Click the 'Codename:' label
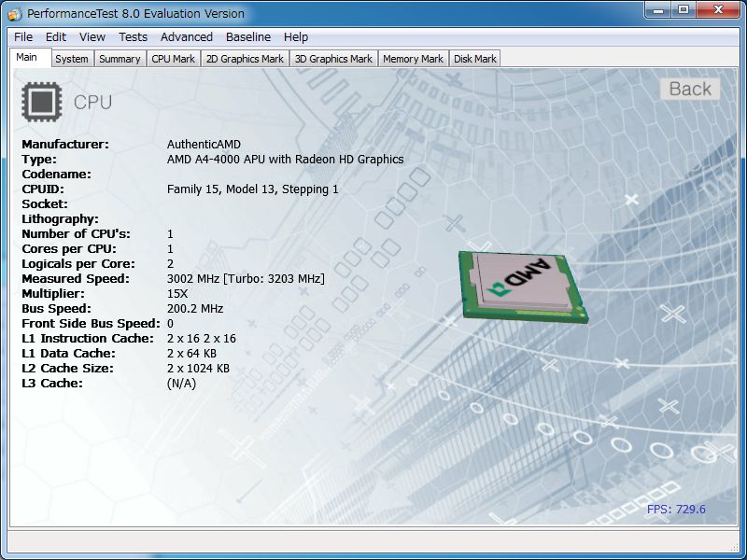This screenshot has width=747, height=560. (56, 175)
